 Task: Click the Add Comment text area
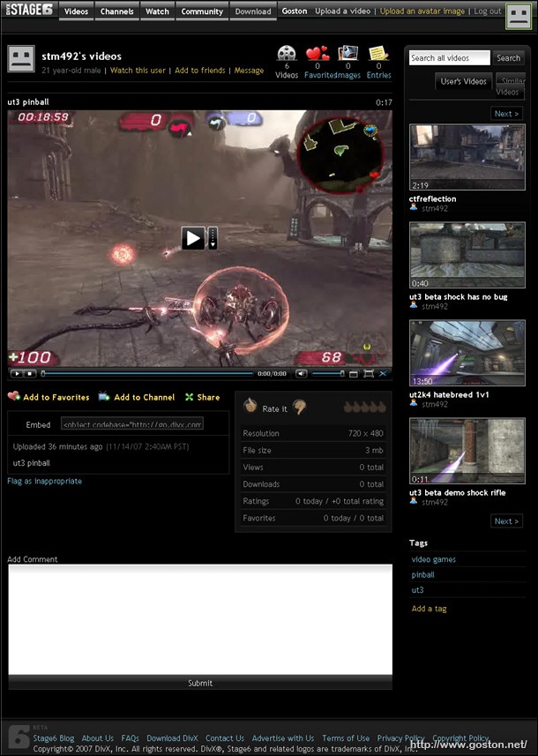(200, 619)
